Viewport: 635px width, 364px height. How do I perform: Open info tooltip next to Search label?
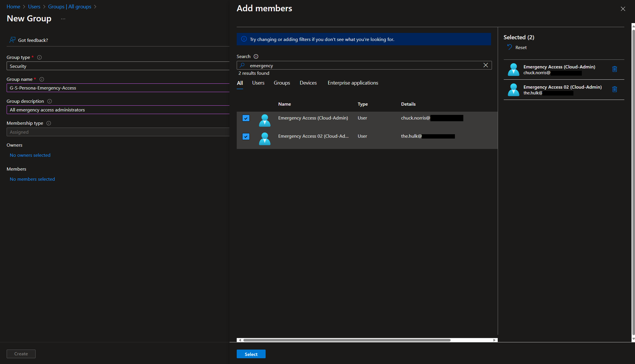(x=256, y=57)
